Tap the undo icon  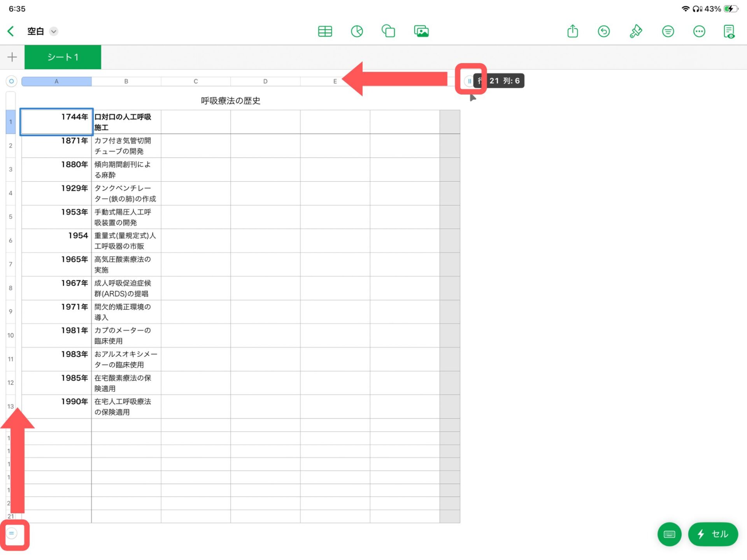603,31
